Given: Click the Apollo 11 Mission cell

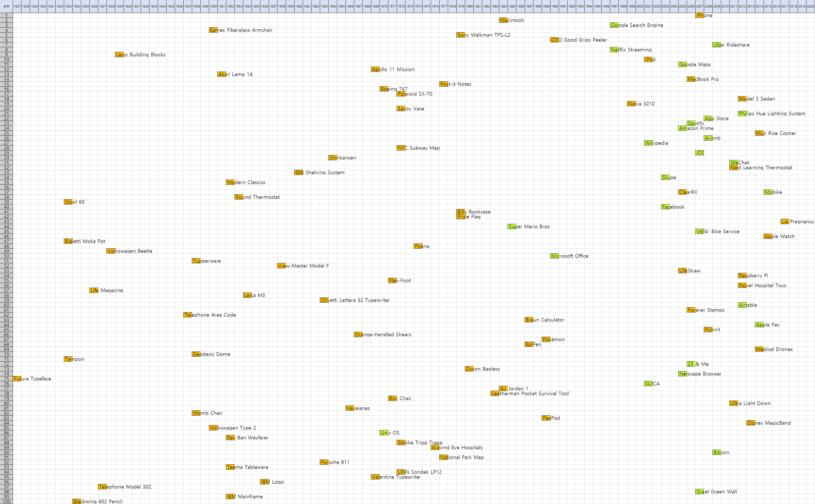Looking at the screenshot, I should pyautogui.click(x=375, y=69).
